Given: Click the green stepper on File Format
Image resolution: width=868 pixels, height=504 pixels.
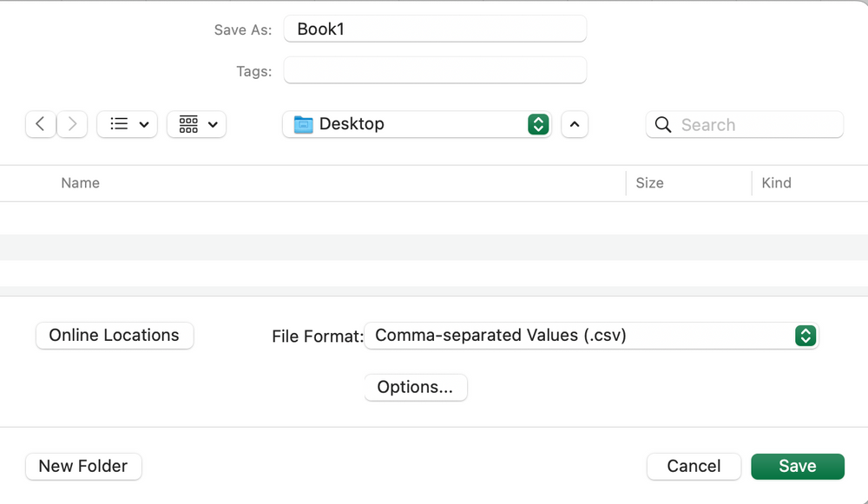Looking at the screenshot, I should point(806,336).
